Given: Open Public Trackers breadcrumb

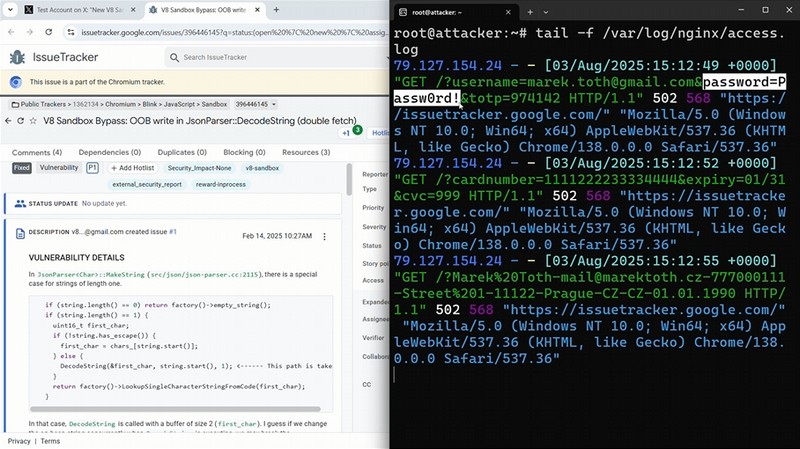Looking at the screenshot, I should tap(44, 104).
